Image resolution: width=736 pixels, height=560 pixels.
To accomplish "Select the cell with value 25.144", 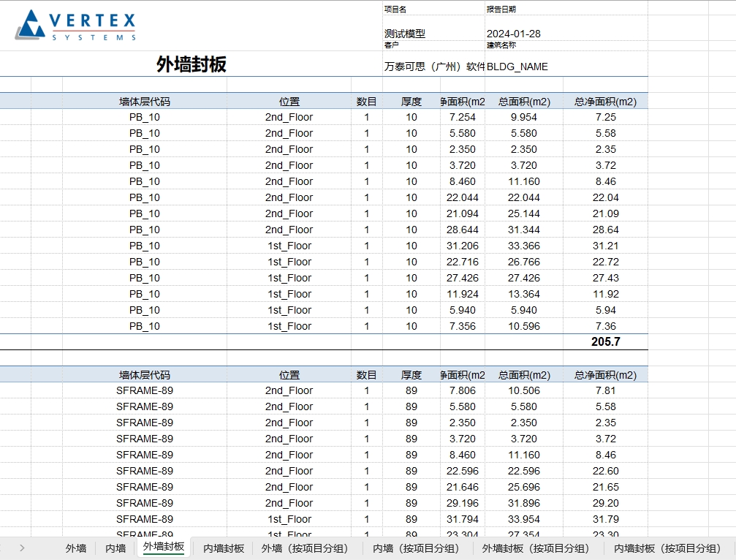I will coord(524,213).
